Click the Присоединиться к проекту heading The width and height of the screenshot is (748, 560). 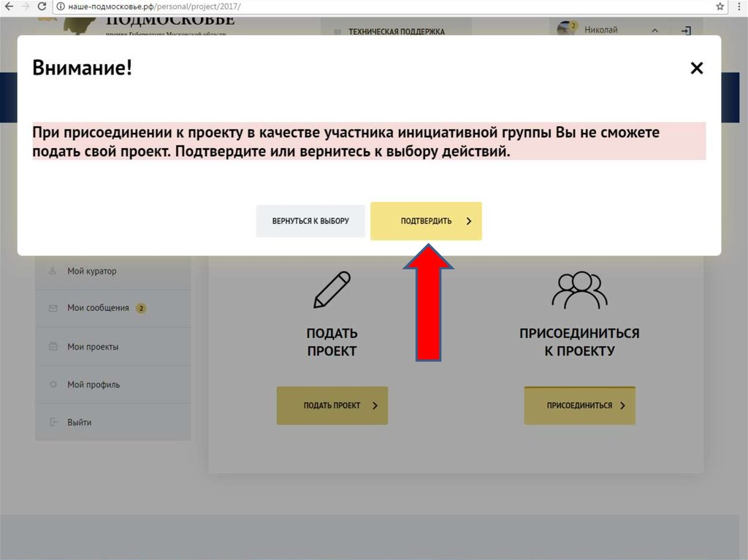[579, 342]
